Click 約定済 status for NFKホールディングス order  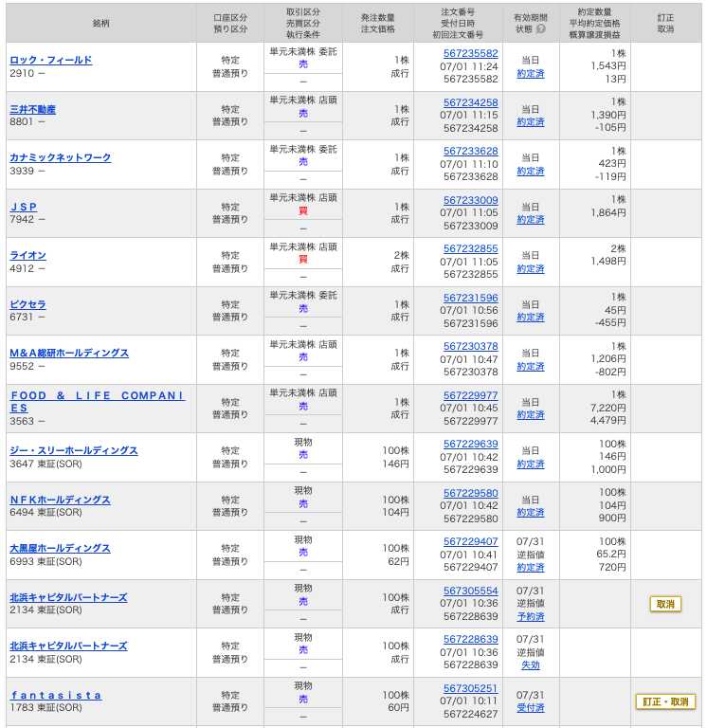point(531,512)
